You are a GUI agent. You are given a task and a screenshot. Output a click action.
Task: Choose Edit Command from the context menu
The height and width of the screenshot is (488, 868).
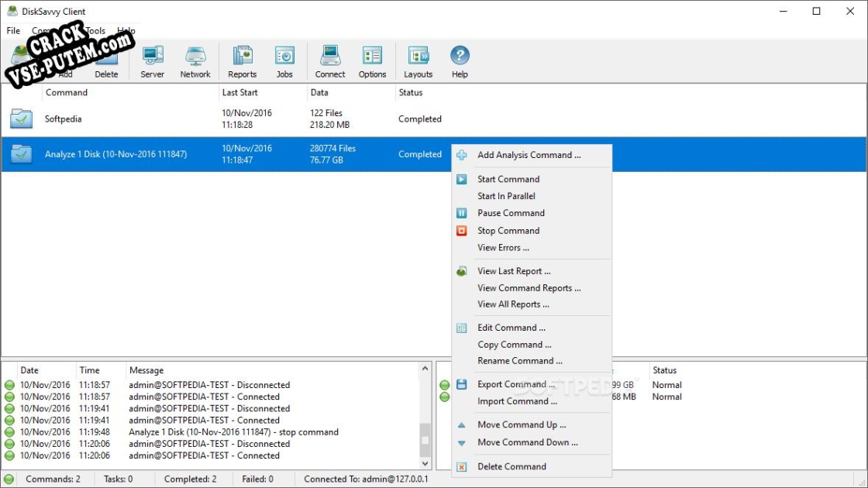coord(511,328)
